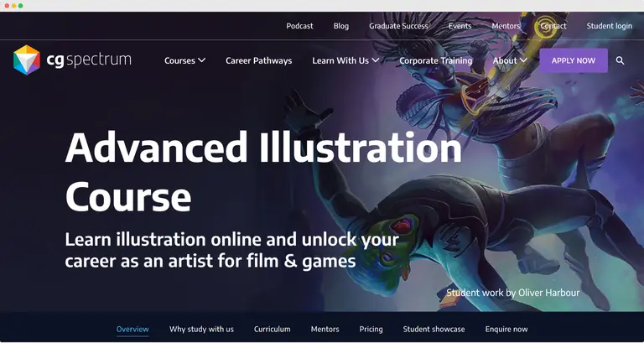Go to the Blog link
Image resolution: width=644 pixels, height=343 pixels.
point(341,26)
